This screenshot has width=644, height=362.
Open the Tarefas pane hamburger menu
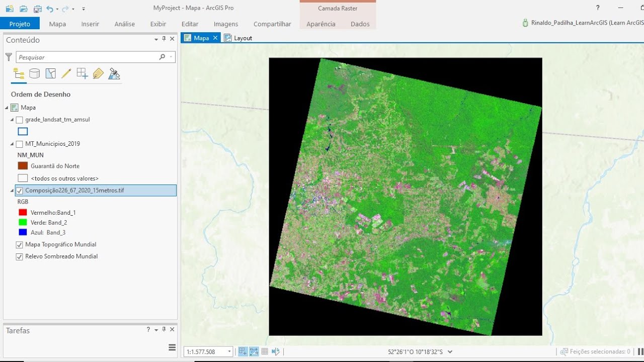coord(172,347)
